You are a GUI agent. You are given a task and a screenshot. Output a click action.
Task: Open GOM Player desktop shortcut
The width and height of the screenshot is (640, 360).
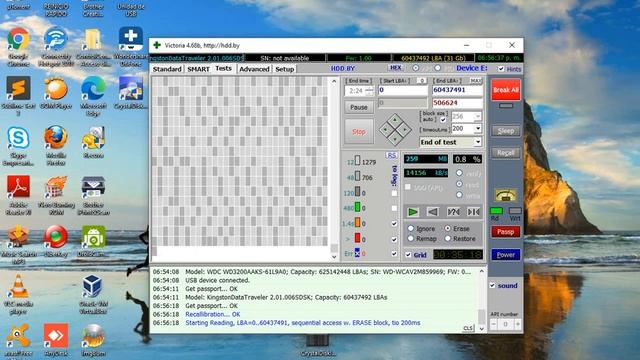pyautogui.click(x=56, y=93)
